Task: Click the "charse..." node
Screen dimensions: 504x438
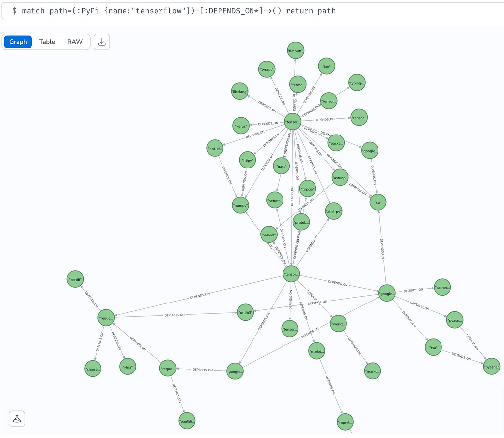Action: [93, 369]
